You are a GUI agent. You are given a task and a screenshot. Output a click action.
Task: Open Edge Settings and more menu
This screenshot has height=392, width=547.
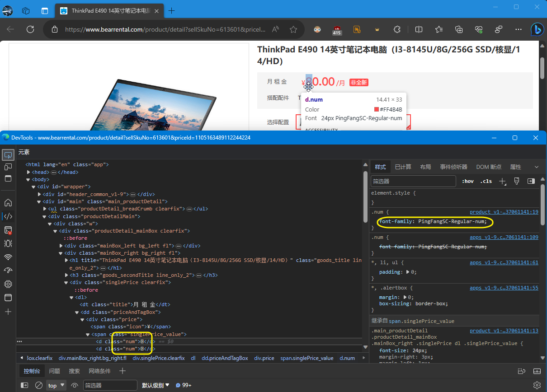point(519,29)
